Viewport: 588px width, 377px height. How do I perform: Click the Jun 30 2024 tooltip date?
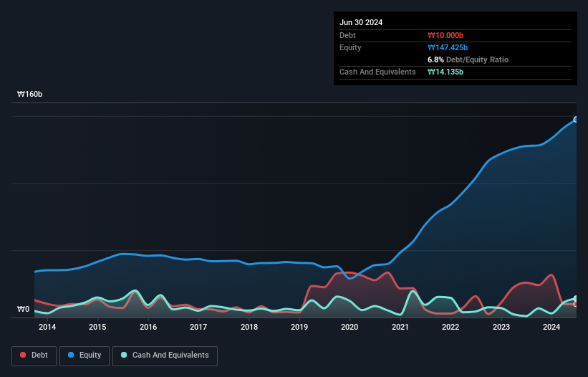click(361, 22)
